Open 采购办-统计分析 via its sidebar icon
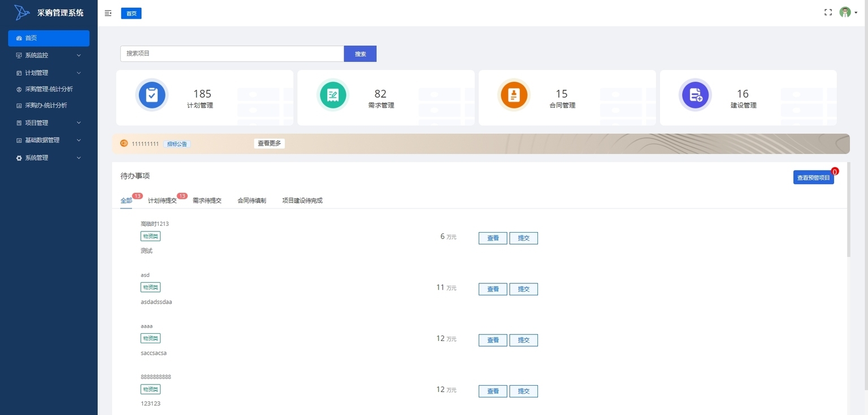This screenshot has height=415, width=868. (19, 106)
